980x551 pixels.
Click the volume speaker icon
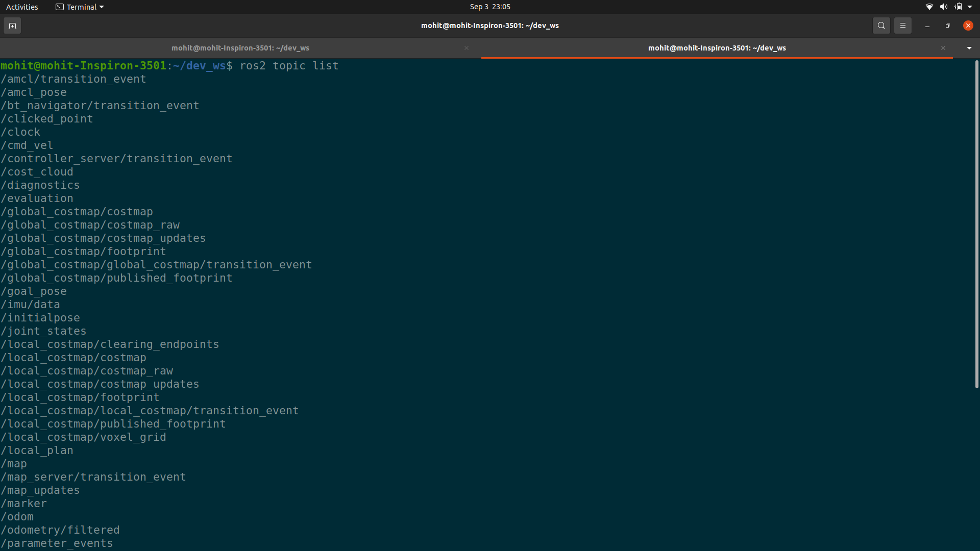pos(943,7)
